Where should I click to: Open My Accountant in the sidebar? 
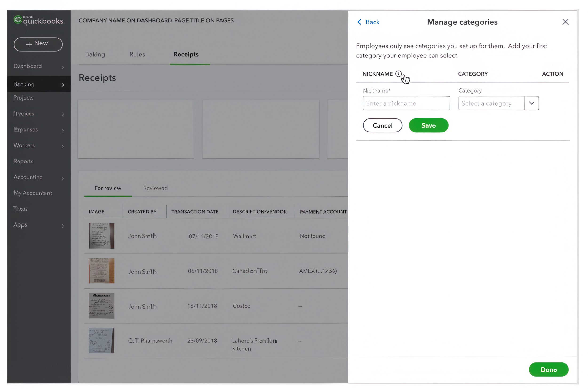coord(33,193)
